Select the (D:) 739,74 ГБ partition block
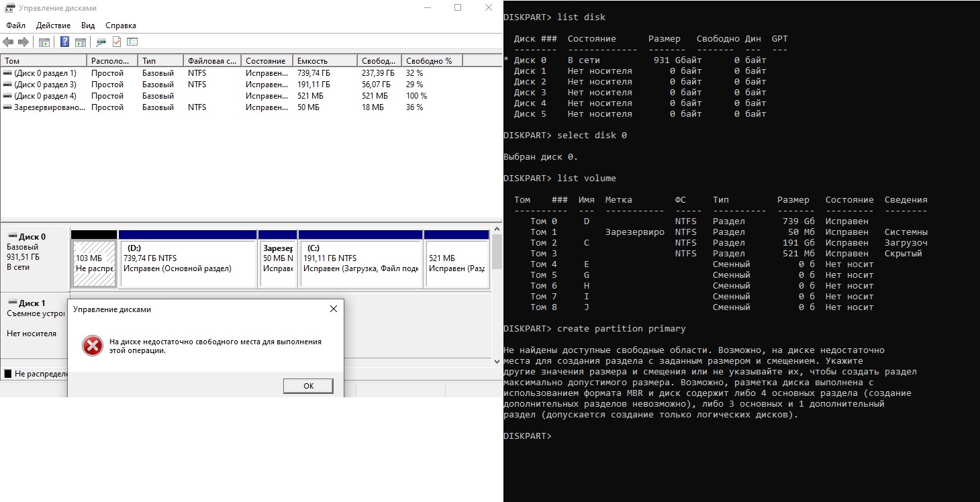This screenshot has width=980, height=502. tap(187, 264)
